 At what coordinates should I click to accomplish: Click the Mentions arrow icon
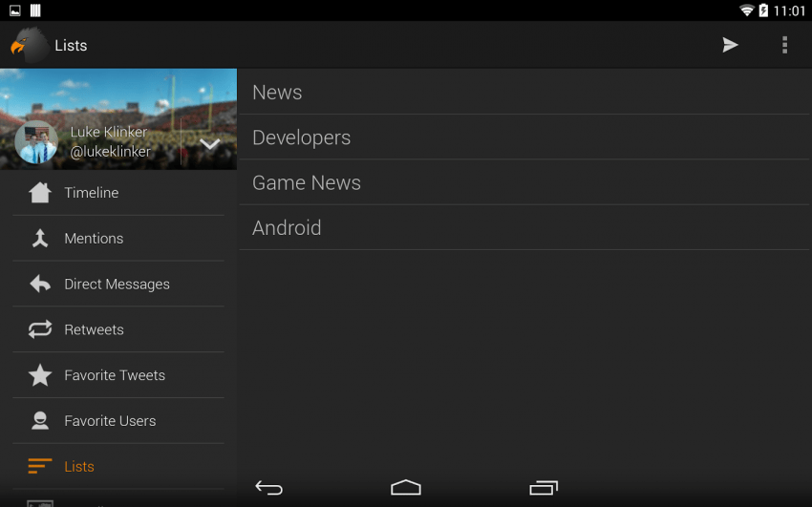point(40,238)
